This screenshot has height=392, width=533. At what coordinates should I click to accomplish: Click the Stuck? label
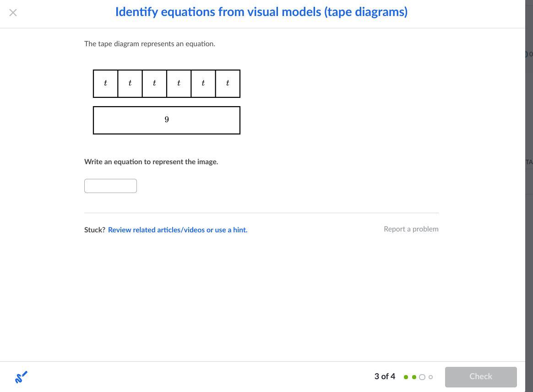click(x=95, y=230)
